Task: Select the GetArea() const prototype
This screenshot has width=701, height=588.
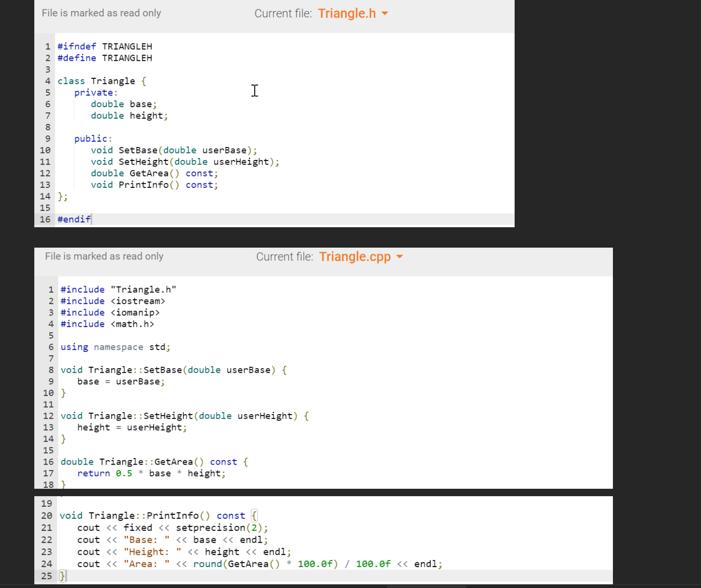Action: [154, 173]
